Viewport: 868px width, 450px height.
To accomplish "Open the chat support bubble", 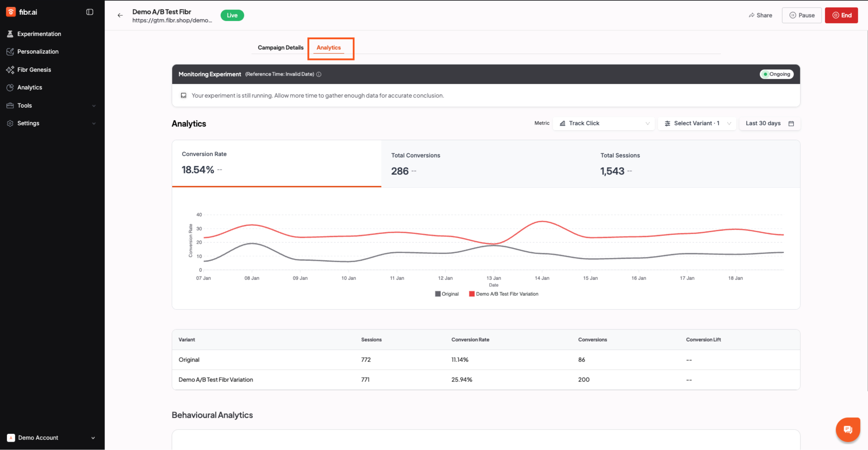I will tap(847, 429).
